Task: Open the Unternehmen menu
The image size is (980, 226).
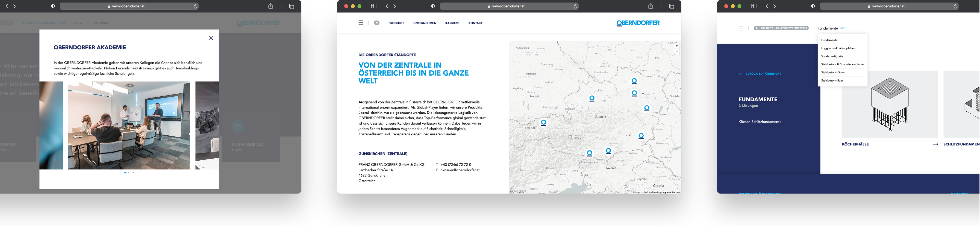Action: point(425,23)
